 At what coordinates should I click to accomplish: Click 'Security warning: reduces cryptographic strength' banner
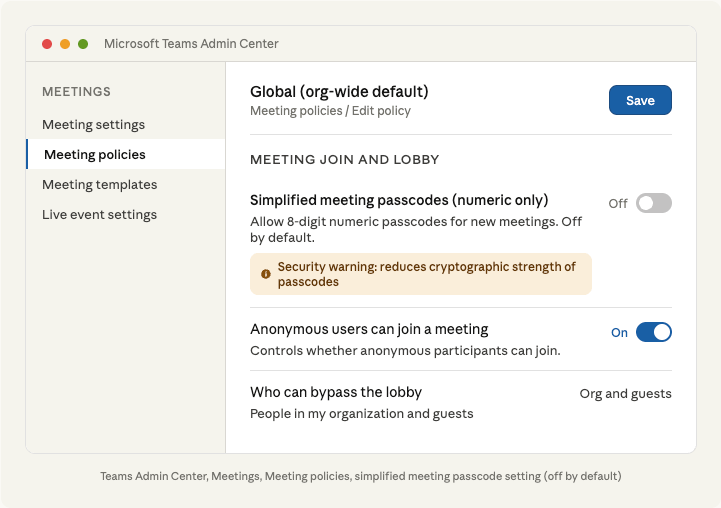pyautogui.click(x=421, y=274)
